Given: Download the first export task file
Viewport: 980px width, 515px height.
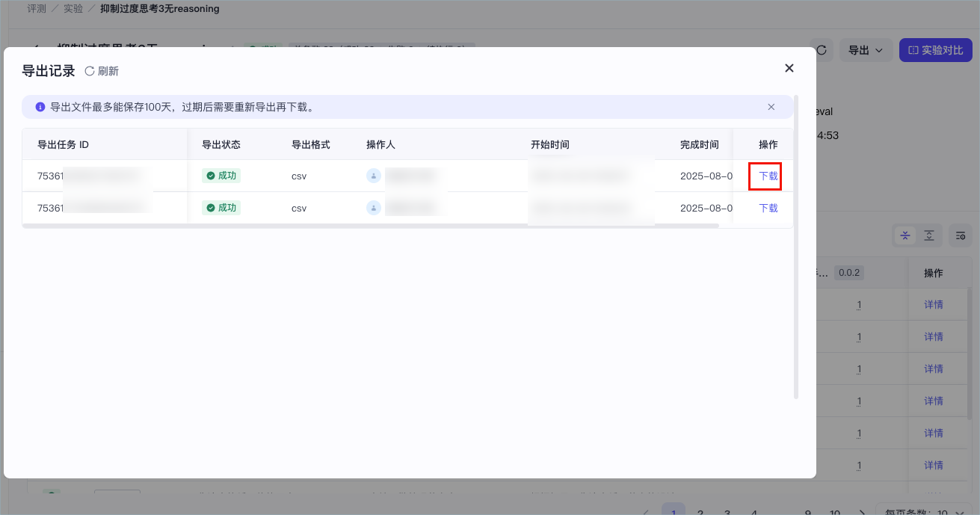Looking at the screenshot, I should tap(768, 176).
